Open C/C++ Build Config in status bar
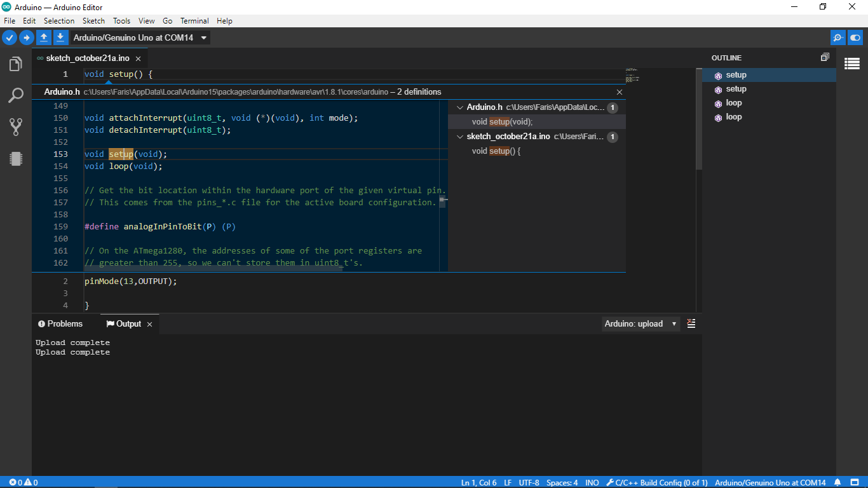This screenshot has height=488, width=868. pyautogui.click(x=657, y=482)
